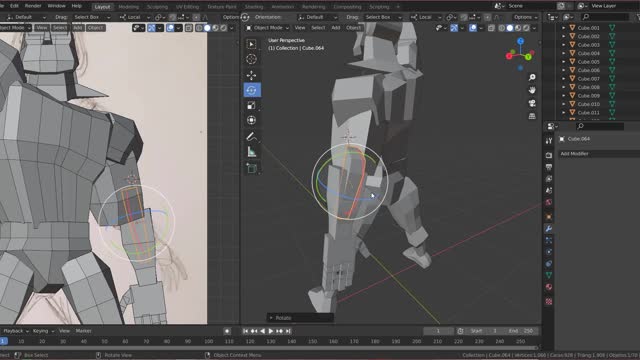Click the End frame 250 field
This screenshot has height=360, width=640.
coord(522,331)
